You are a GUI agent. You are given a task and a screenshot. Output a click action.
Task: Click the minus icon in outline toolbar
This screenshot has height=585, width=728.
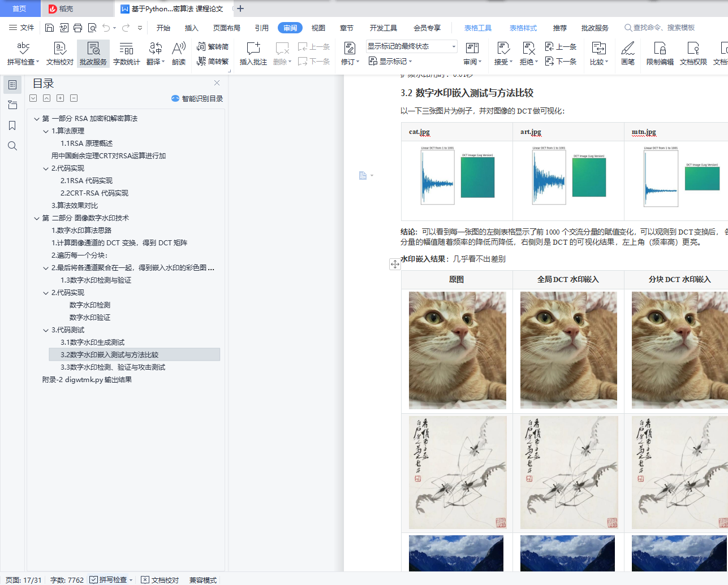[x=74, y=98]
